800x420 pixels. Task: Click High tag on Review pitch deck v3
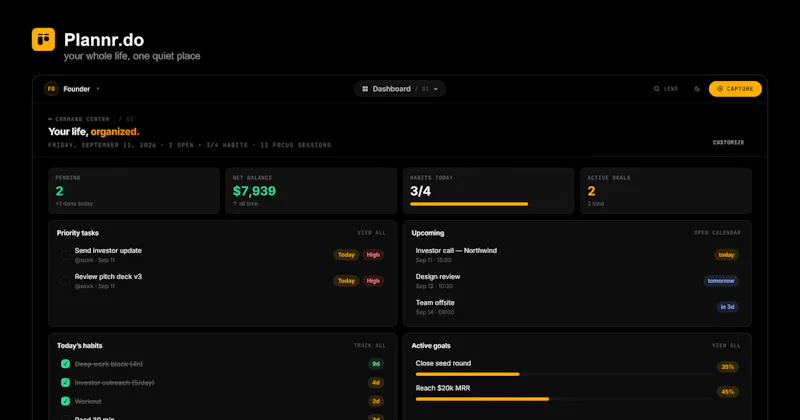coord(373,281)
